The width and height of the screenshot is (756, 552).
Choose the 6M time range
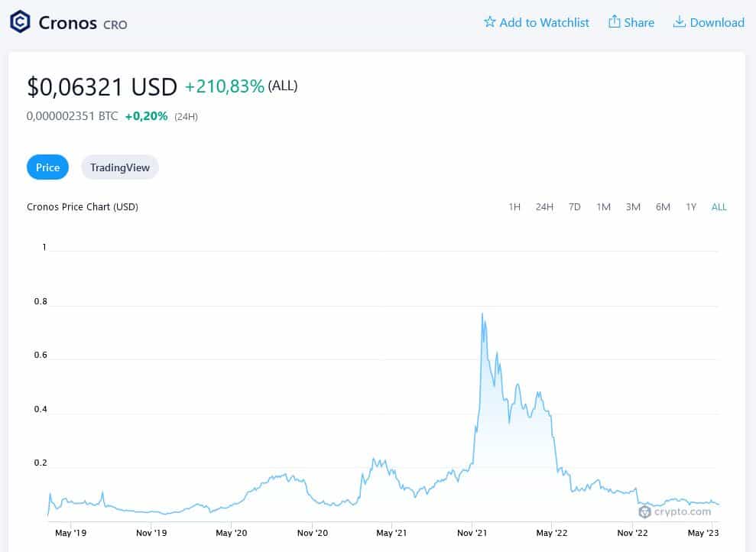click(x=663, y=207)
